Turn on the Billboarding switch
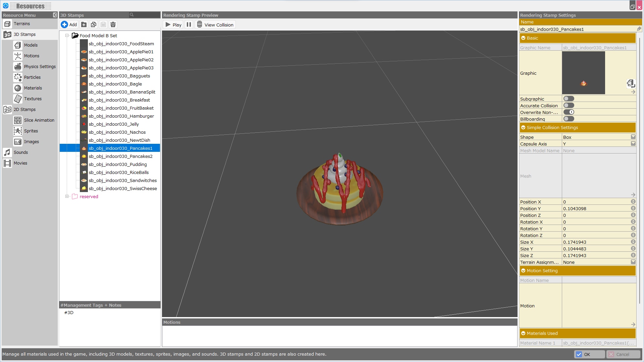 569,119
